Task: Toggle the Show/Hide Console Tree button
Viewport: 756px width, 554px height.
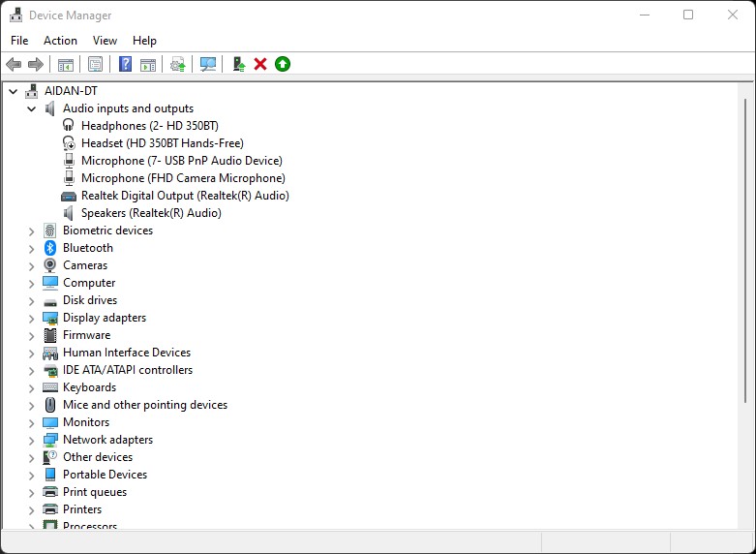Action: 66,64
